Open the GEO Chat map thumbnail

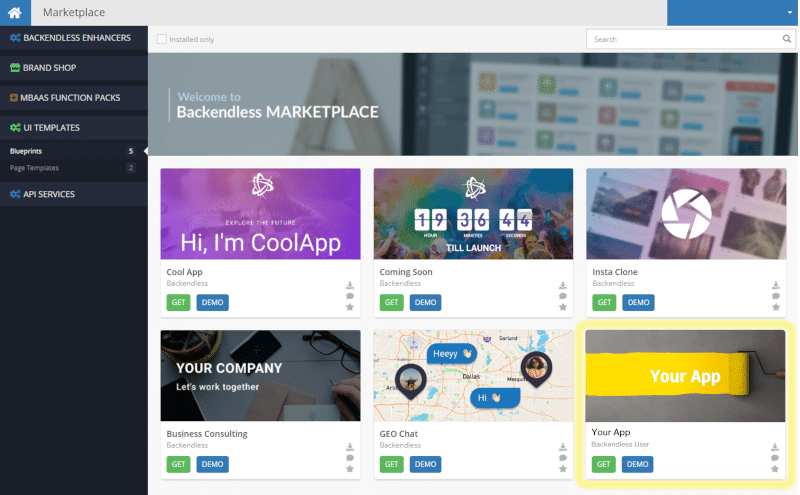(473, 376)
